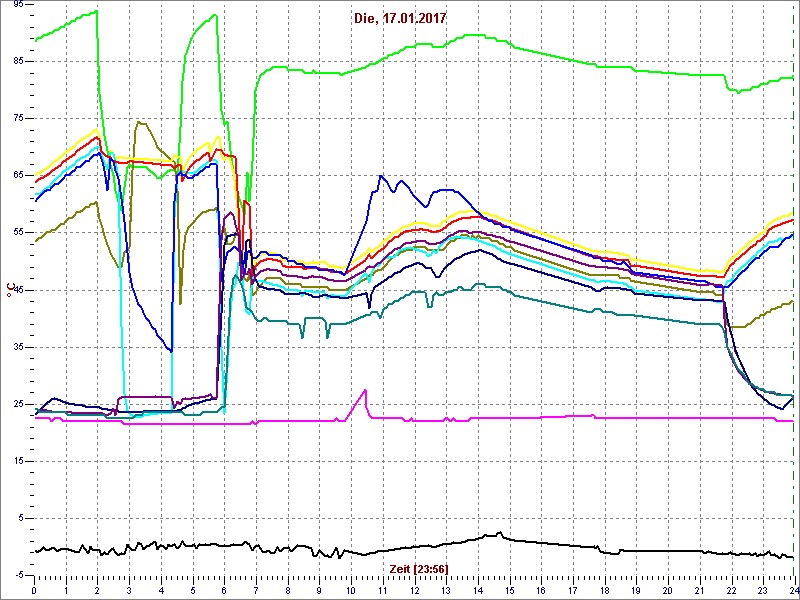Click the y-axis value 15
The width and height of the screenshot is (800, 600).
click(x=17, y=461)
